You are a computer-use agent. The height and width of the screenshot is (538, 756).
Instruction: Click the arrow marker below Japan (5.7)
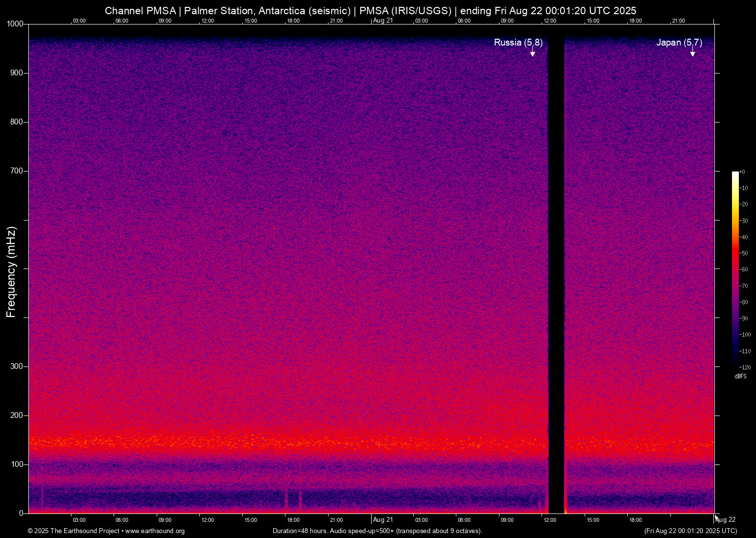(x=692, y=52)
